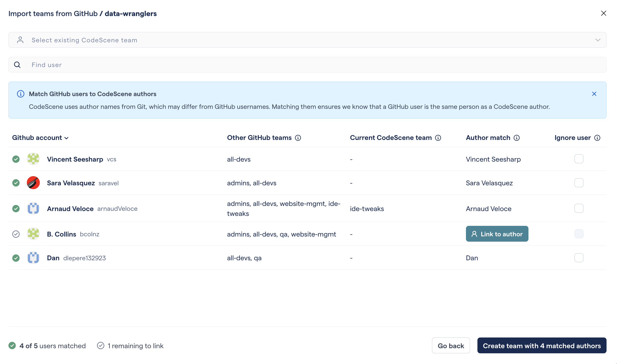Click the info icon in the blue banner
This screenshot has height=364, width=617.
(x=20, y=94)
